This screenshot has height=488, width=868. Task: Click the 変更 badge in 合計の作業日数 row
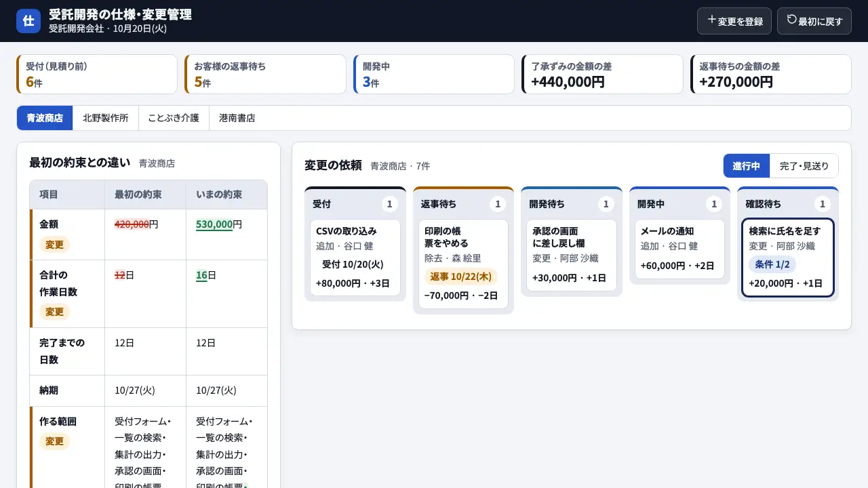coord(54,312)
